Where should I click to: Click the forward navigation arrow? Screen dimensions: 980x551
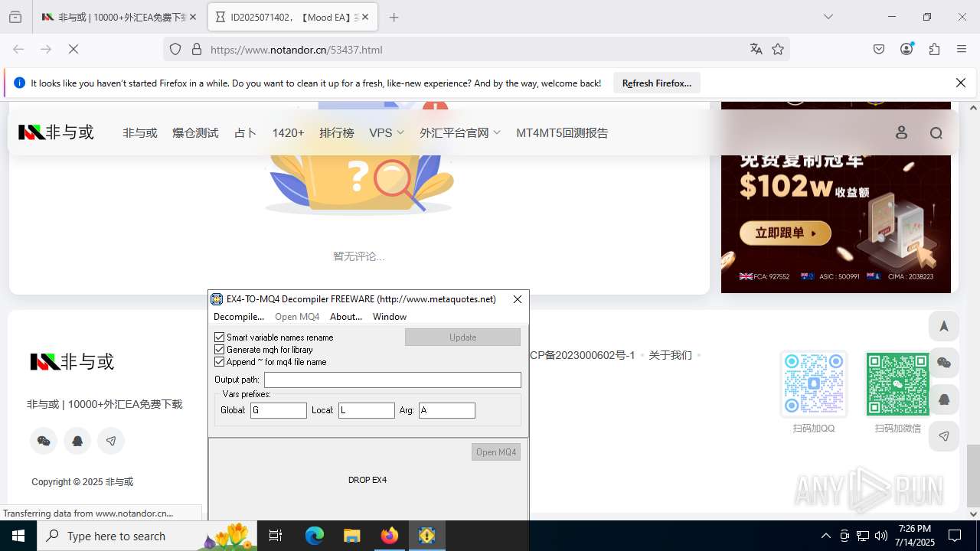click(x=46, y=49)
